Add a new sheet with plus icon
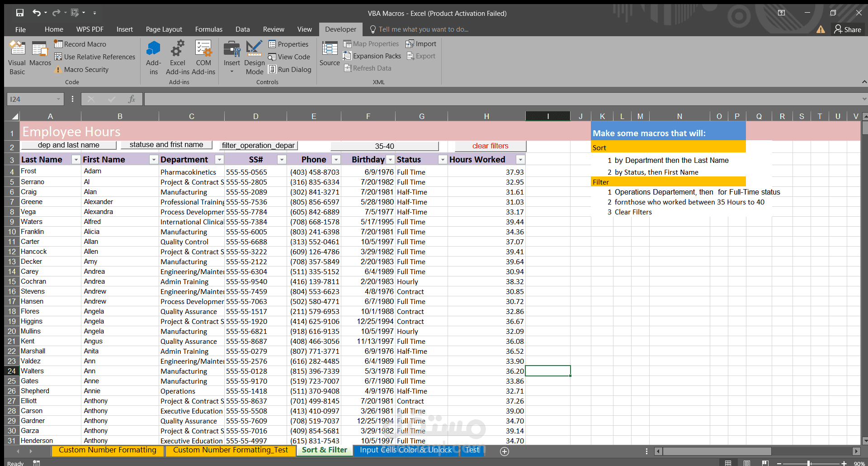The image size is (868, 466). pos(505,451)
